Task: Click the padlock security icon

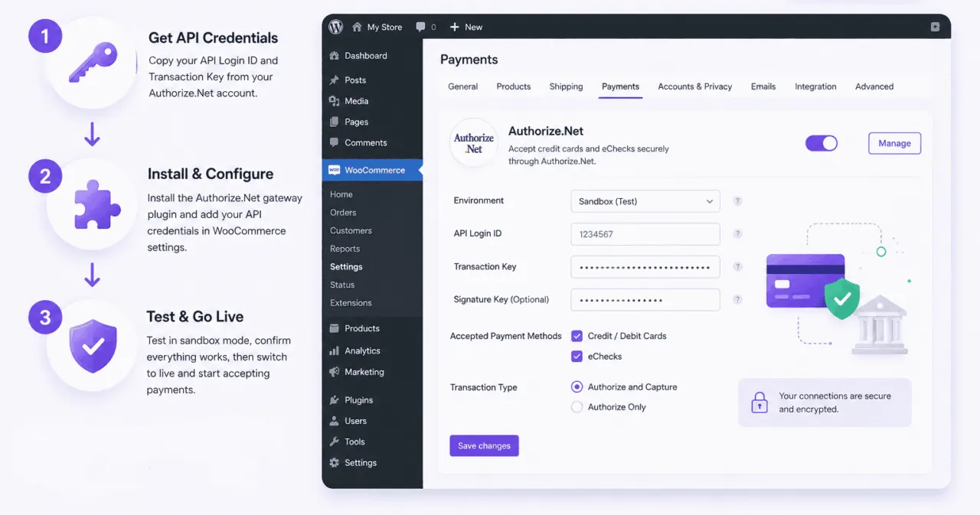Action: [x=759, y=403]
